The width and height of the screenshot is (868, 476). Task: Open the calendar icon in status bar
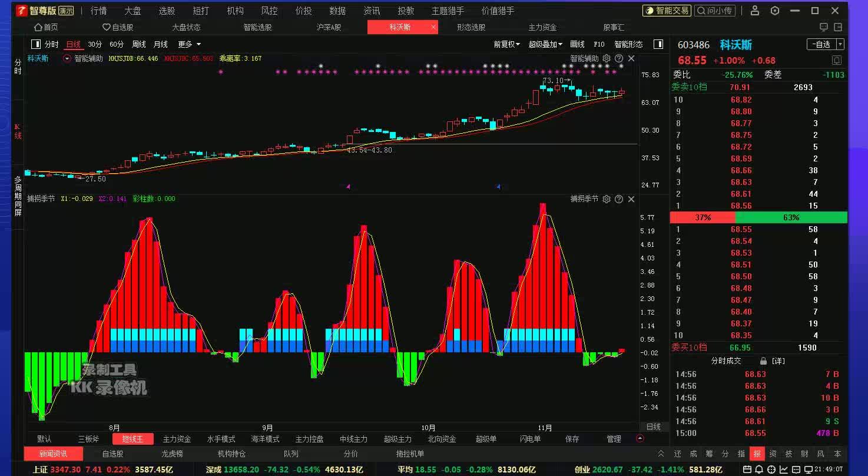(x=747, y=470)
